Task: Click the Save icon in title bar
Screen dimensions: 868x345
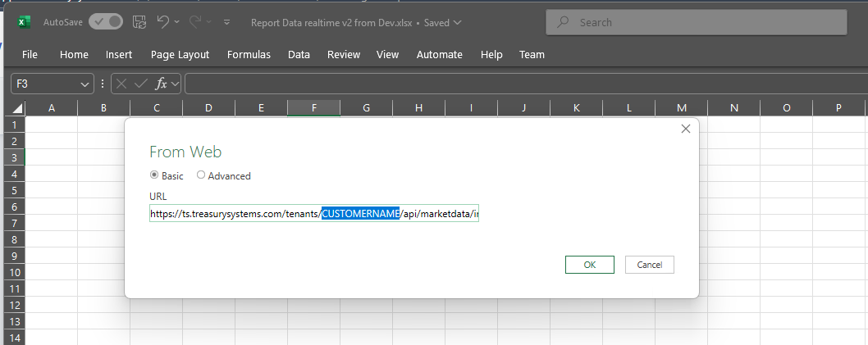Action: [139, 22]
